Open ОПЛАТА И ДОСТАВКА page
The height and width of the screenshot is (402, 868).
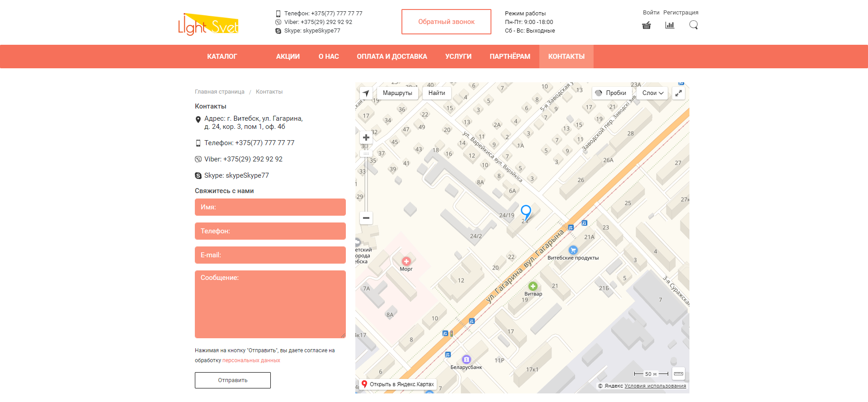392,57
